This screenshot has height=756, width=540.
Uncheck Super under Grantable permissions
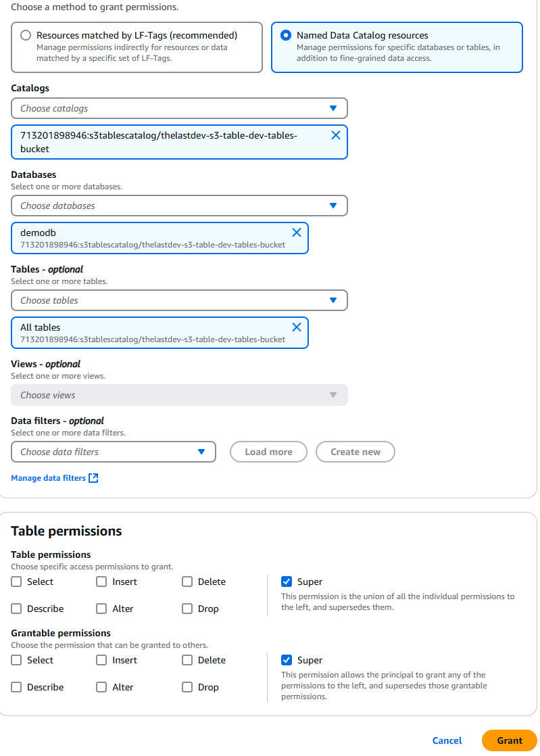(286, 660)
